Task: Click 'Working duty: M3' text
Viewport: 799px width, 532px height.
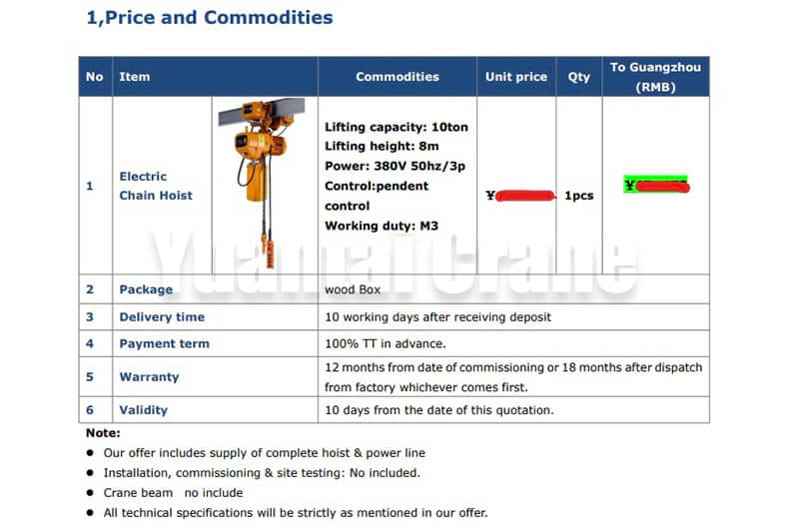Action: (x=382, y=226)
